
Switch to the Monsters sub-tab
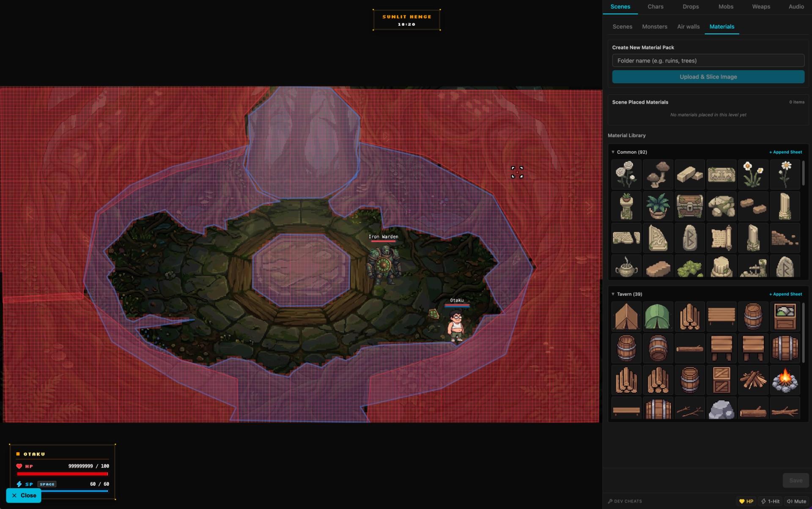tap(655, 27)
